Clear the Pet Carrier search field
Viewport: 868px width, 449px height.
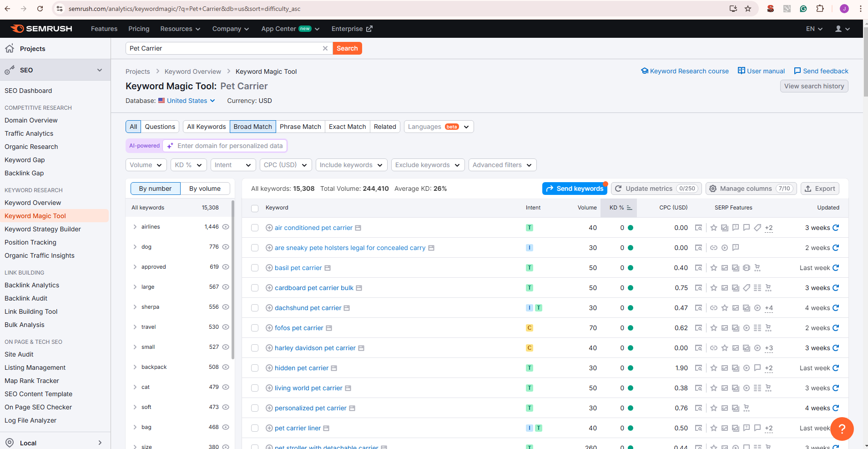[325, 48]
